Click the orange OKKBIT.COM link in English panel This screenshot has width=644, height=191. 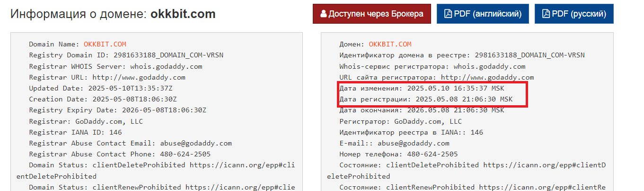[105, 44]
